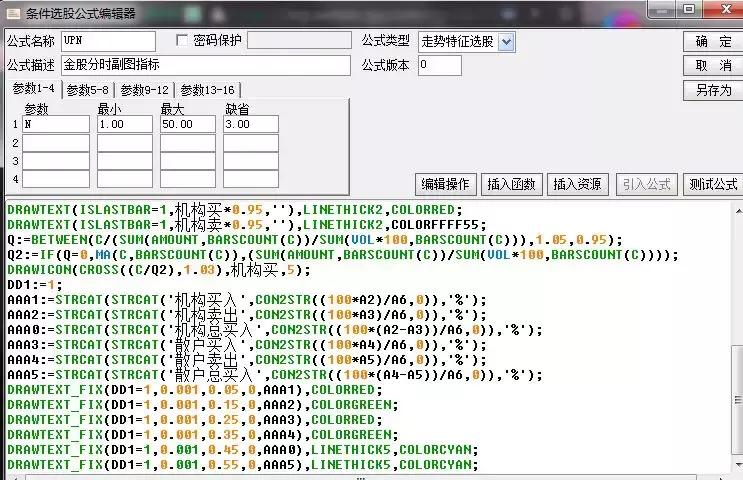Click the parameter 1 name field N

[x=56, y=124]
